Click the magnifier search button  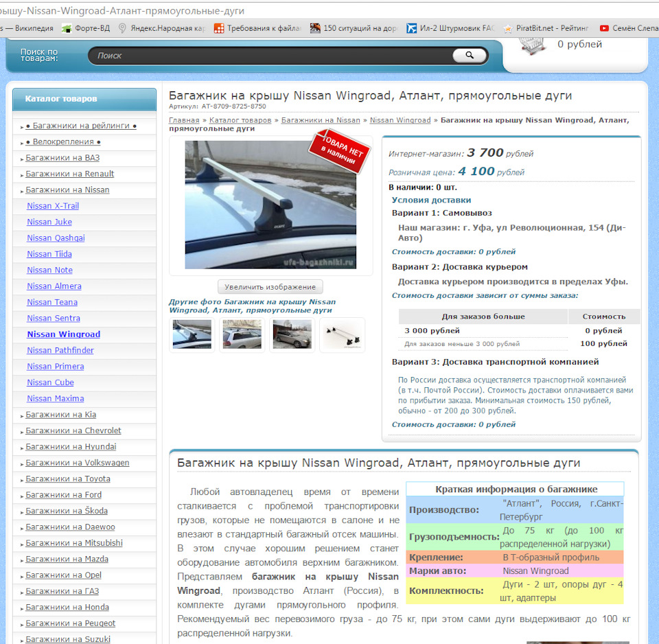[x=470, y=55]
